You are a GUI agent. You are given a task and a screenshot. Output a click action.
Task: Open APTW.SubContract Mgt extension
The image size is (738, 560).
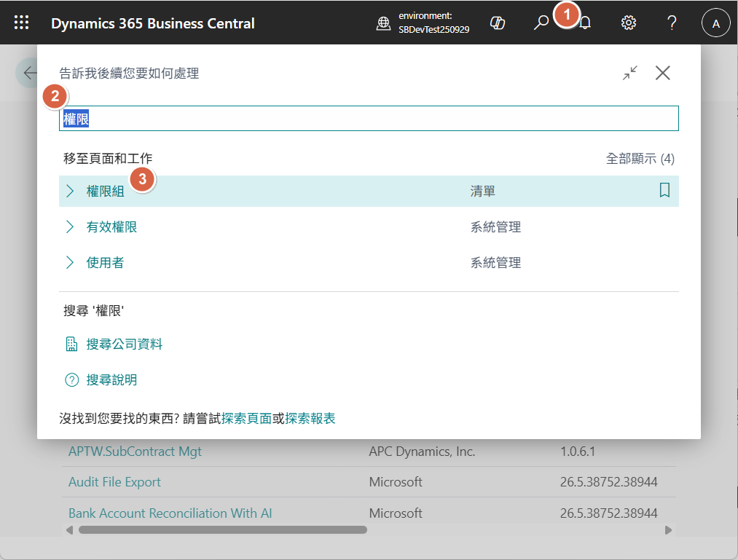coord(135,451)
